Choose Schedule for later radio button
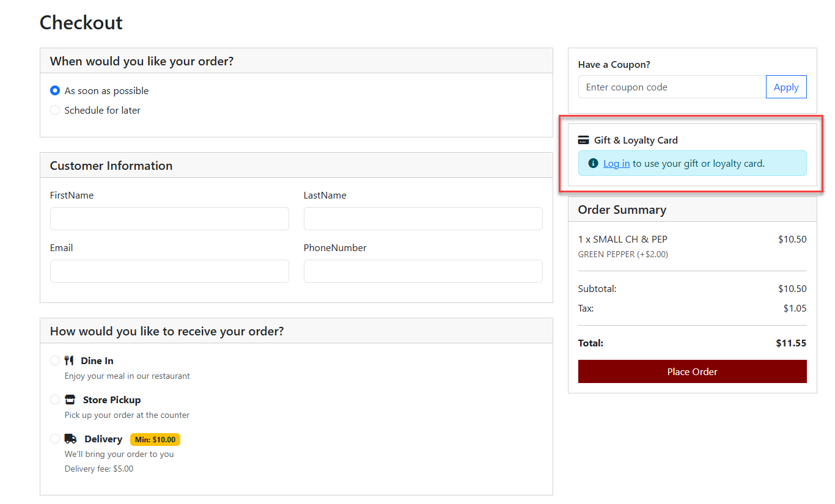Viewport: 835px width, 504px height. (x=55, y=110)
